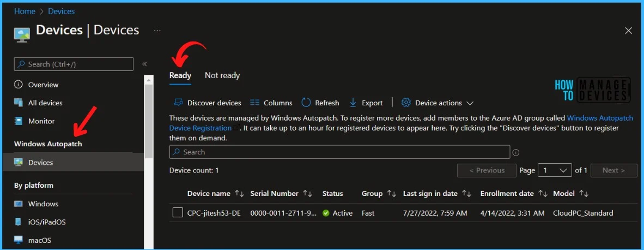
Task: Sort by Last sign in date arrows
Action: tap(466, 194)
